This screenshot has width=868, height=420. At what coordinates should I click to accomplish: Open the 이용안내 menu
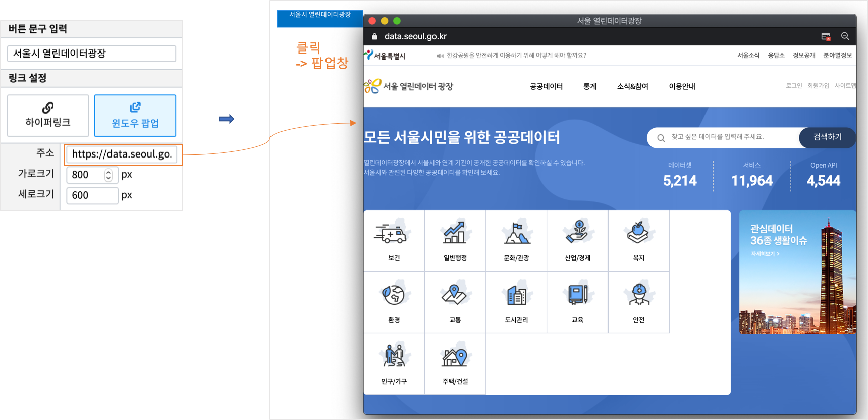pos(682,86)
